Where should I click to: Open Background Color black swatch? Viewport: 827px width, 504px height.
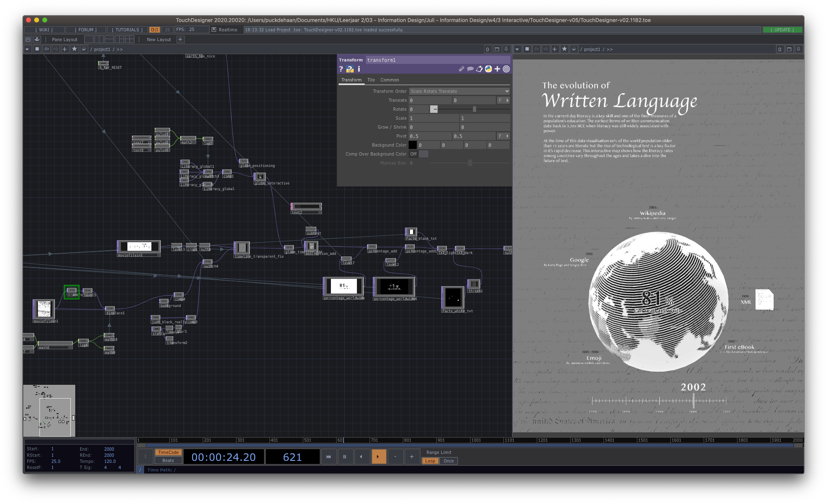point(412,145)
